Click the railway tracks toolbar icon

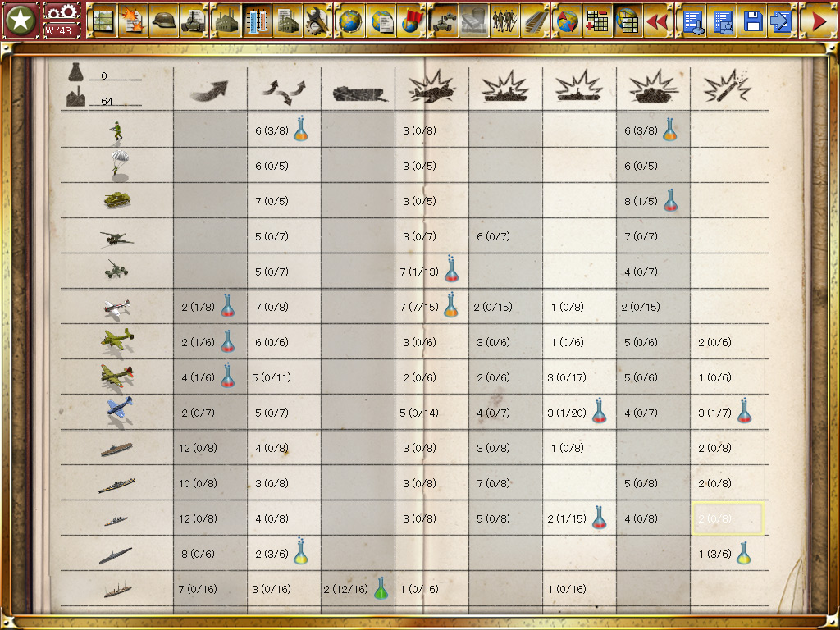click(x=536, y=21)
